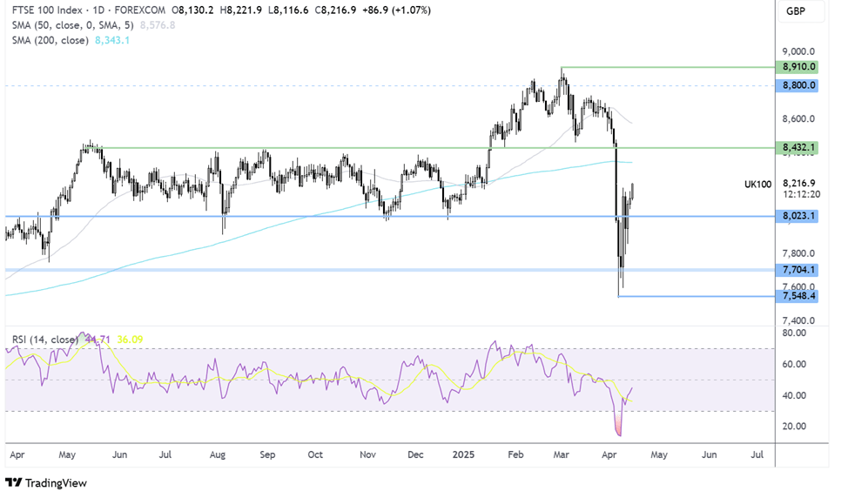The width and height of the screenshot is (868, 498).
Task: Click the high H8,221.9 value
Action: tap(241, 10)
